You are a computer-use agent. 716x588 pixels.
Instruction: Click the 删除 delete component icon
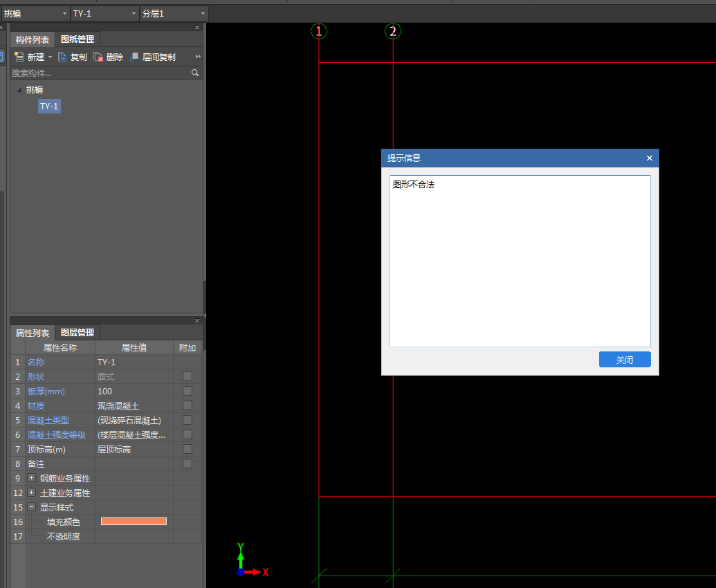(x=98, y=57)
